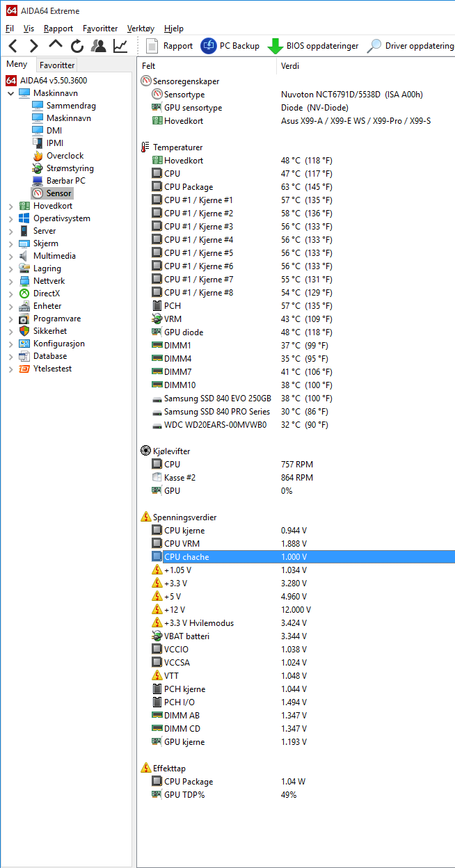
Task: Open the Favoritter menu
Action: point(100,29)
